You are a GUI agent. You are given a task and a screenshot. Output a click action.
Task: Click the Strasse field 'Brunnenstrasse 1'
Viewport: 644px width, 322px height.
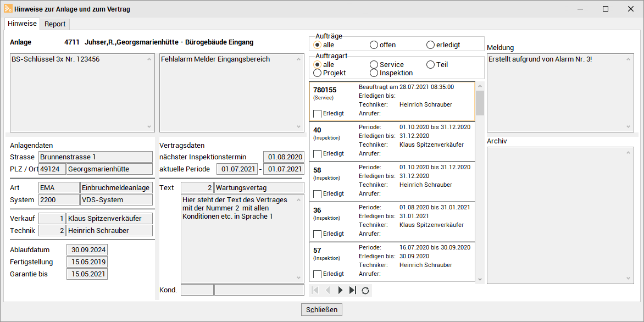click(x=95, y=157)
